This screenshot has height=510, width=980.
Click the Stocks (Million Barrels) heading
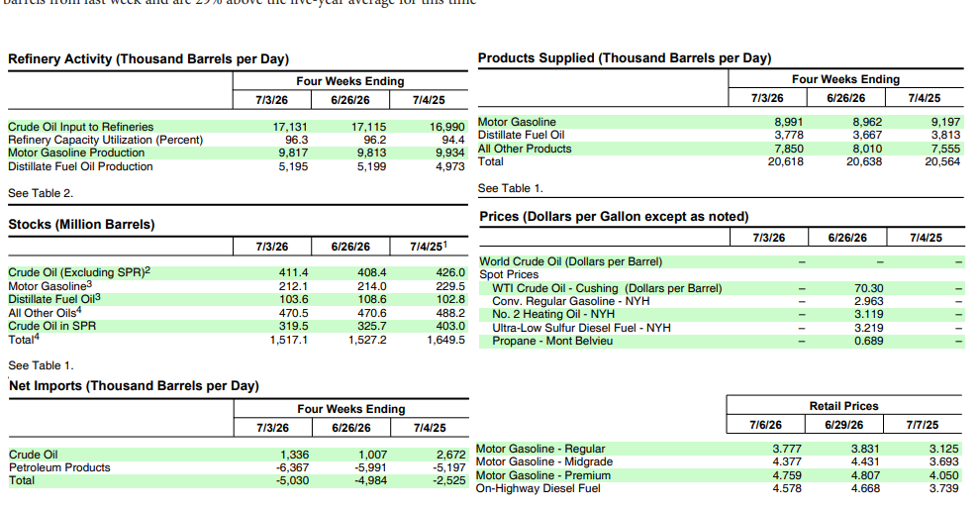[81, 225]
